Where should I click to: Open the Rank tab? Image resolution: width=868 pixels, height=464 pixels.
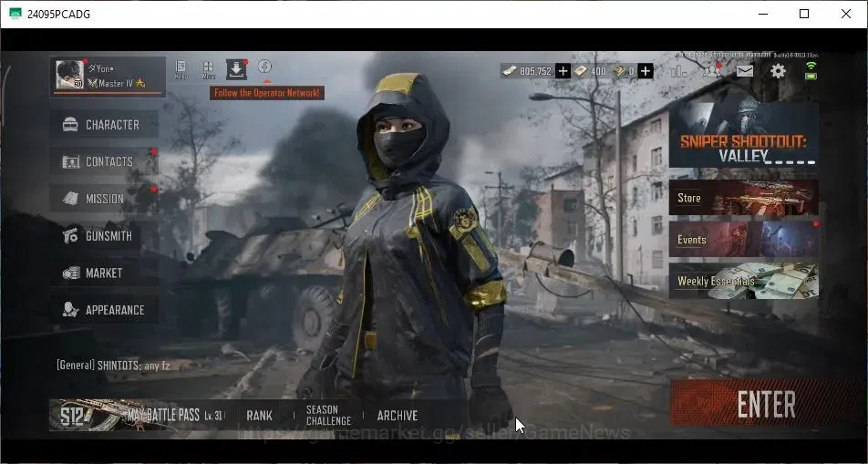(259, 416)
